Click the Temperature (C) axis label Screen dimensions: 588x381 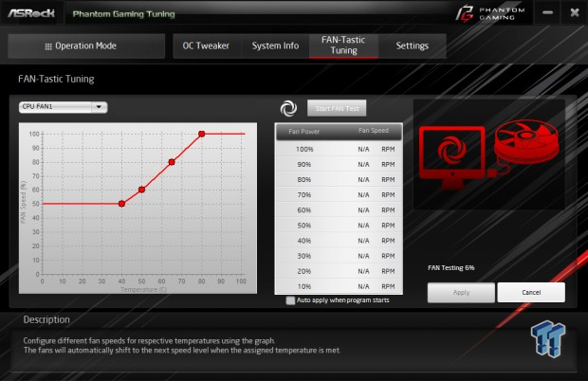(x=143, y=290)
